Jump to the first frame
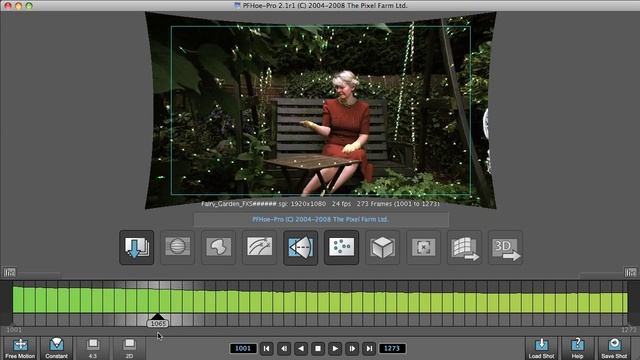640x360 pixels. point(267,349)
